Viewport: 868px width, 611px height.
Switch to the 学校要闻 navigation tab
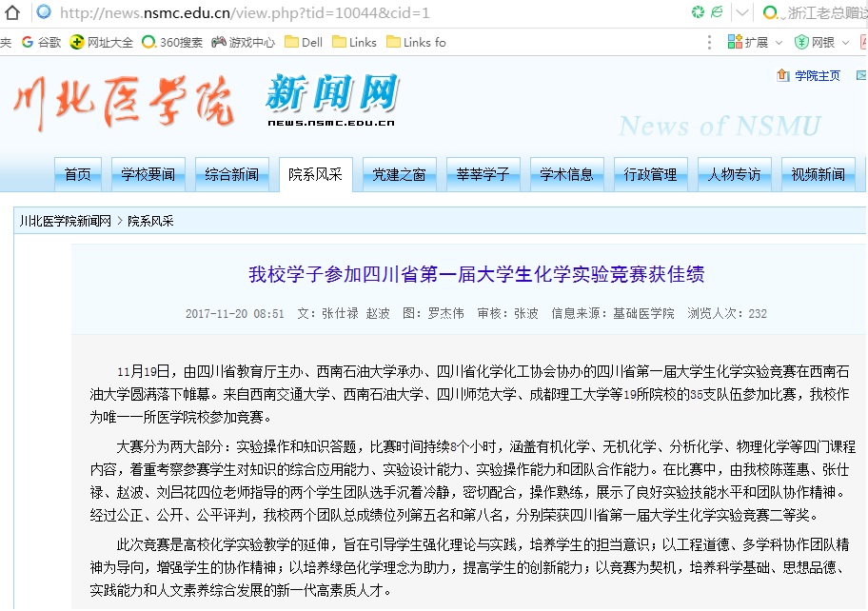tap(148, 174)
